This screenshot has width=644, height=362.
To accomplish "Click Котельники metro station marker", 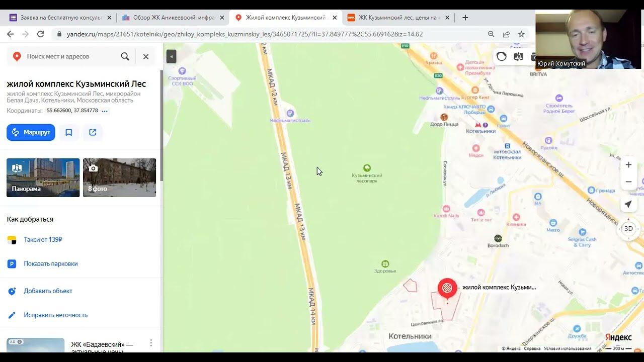I will point(481,125).
